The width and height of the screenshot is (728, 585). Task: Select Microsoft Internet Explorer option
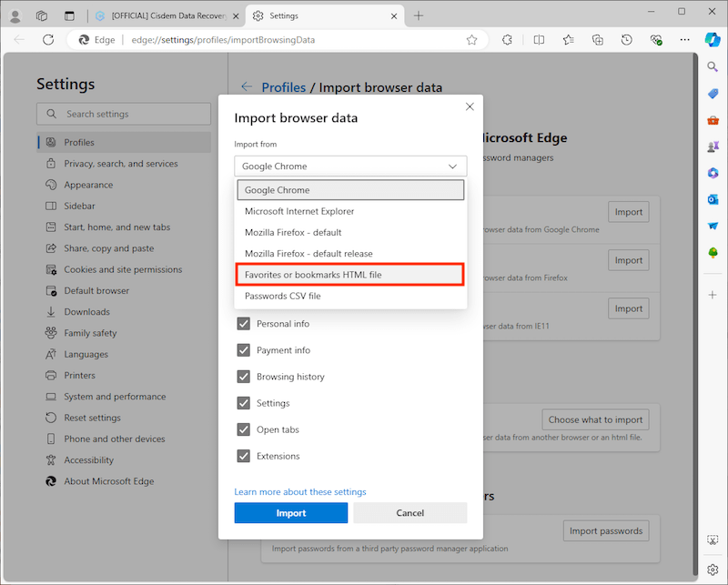(x=350, y=211)
